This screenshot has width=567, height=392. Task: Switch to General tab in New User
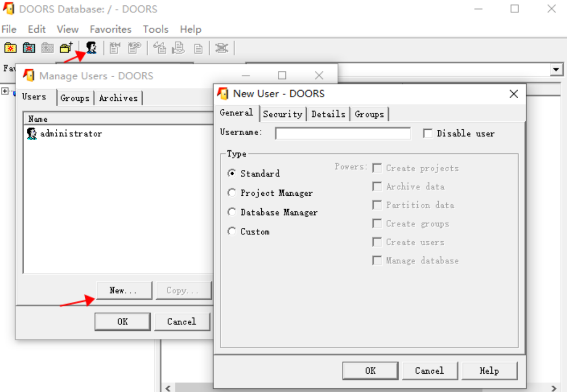click(x=237, y=113)
